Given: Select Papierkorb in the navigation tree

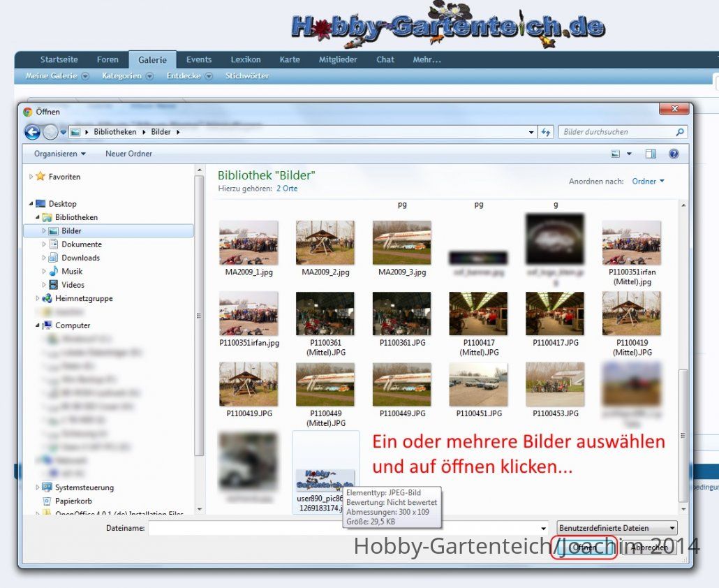Looking at the screenshot, I should 73,501.
